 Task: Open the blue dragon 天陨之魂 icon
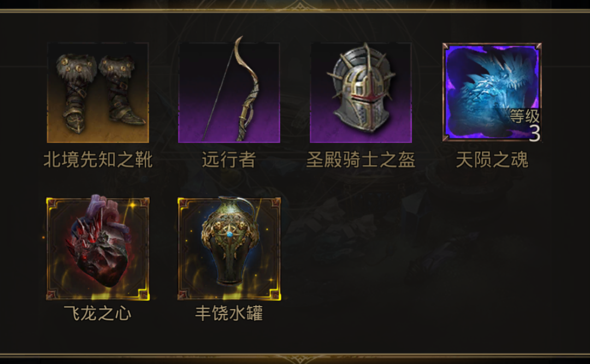(x=492, y=93)
